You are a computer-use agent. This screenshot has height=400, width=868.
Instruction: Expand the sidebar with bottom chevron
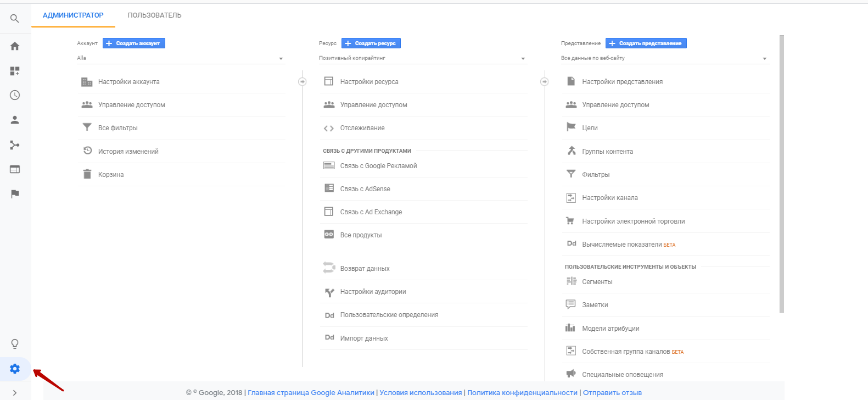(15, 392)
